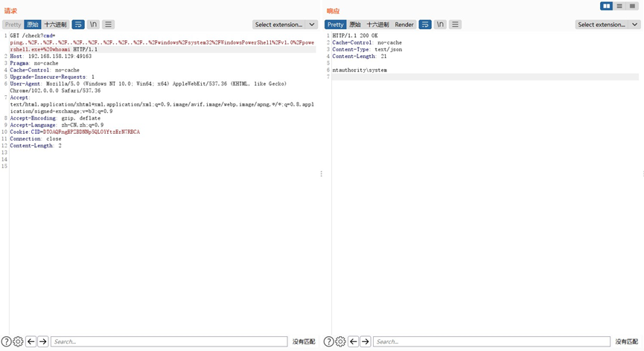Image resolution: width=644 pixels, height=351 pixels.
Task: Open help for response search bar
Action: [x=328, y=341]
